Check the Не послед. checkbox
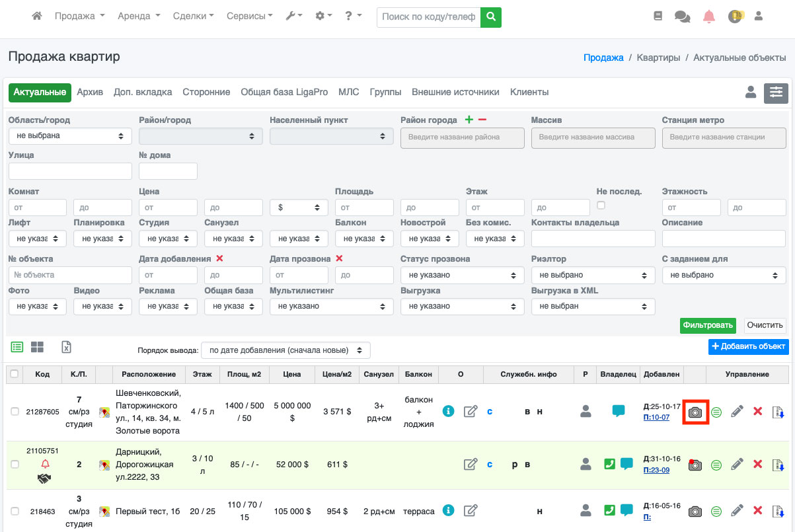 (601, 206)
